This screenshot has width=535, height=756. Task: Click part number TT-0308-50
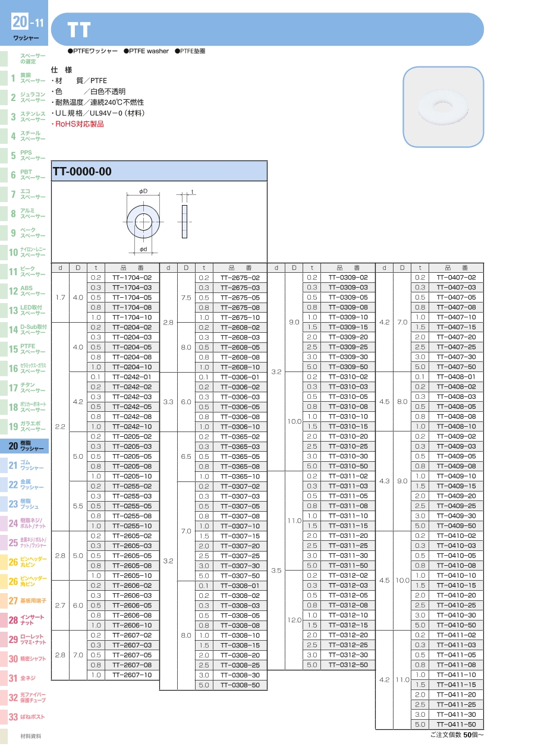click(x=240, y=685)
